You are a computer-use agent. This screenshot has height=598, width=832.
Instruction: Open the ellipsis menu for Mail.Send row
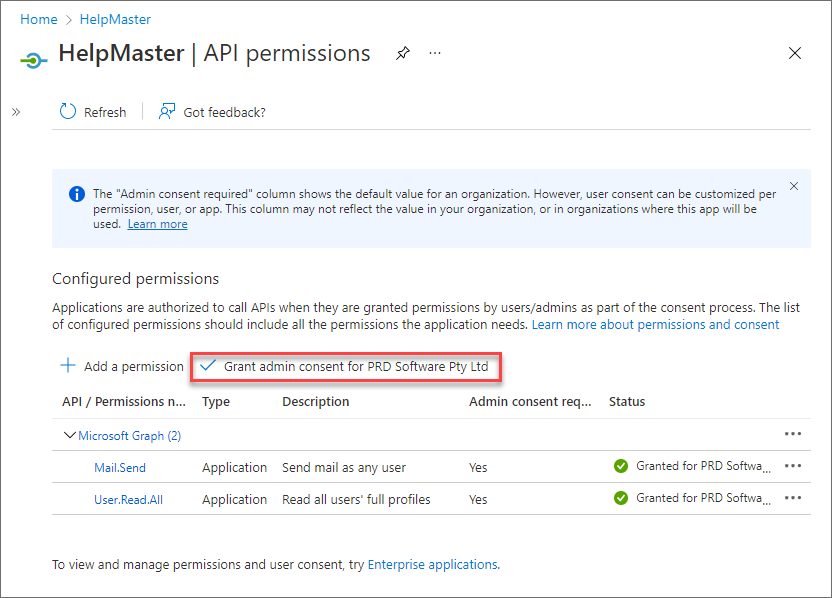tap(793, 466)
